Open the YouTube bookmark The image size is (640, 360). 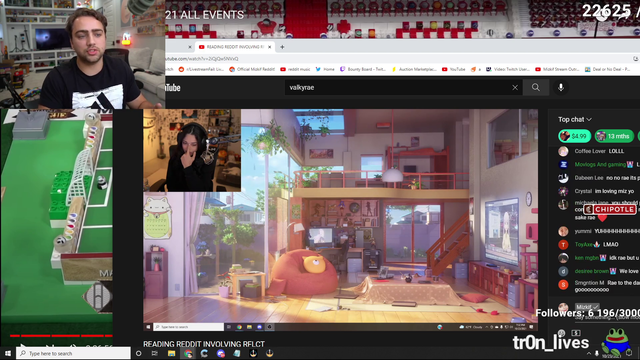(x=453, y=69)
